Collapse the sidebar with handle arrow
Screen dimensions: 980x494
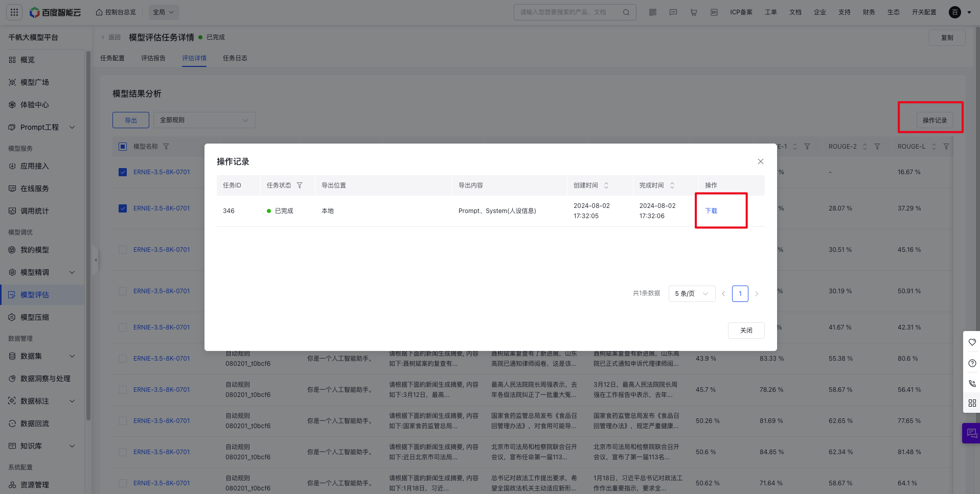pos(95,260)
